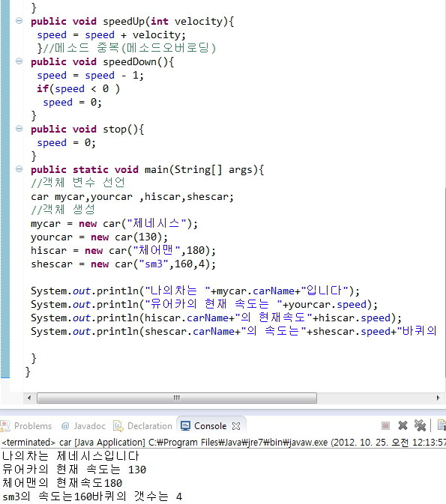The image size is (446, 504).
Task: Close the Console view with its X
Action: [x=236, y=426]
